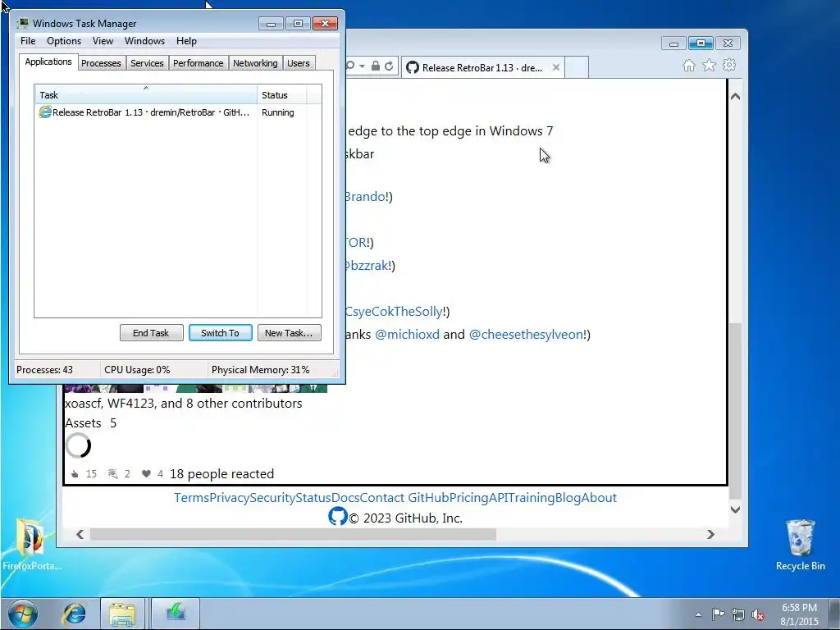This screenshot has width=840, height=630.
Task: Open the Task Manager Help menu
Action: click(186, 41)
